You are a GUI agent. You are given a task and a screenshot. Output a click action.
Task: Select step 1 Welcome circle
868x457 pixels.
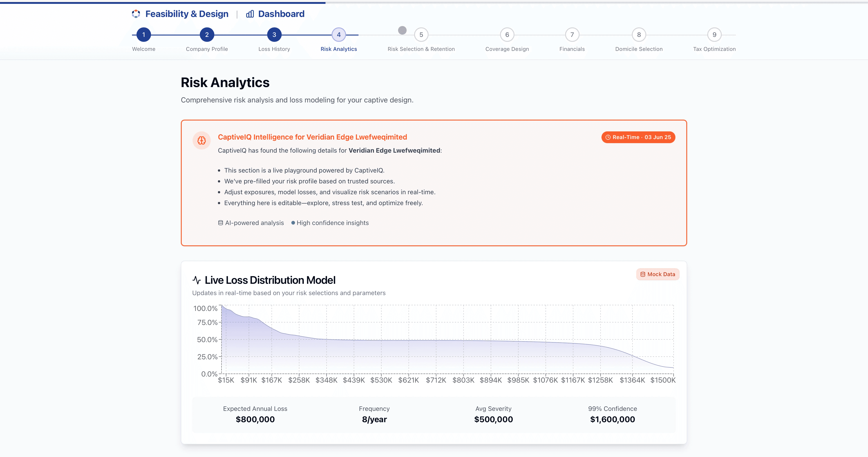point(144,35)
